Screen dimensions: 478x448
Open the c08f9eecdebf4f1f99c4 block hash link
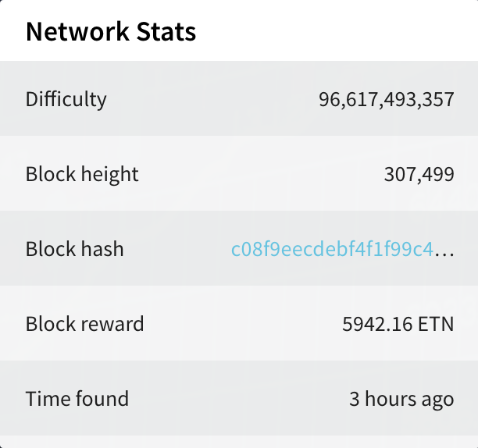click(x=332, y=249)
